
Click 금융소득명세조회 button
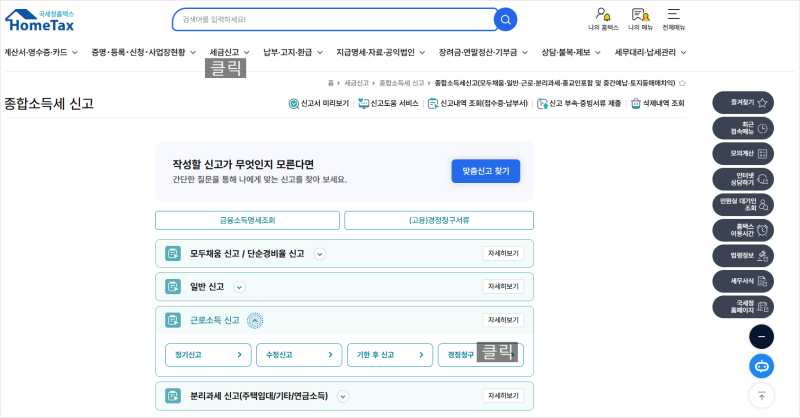tap(247, 220)
